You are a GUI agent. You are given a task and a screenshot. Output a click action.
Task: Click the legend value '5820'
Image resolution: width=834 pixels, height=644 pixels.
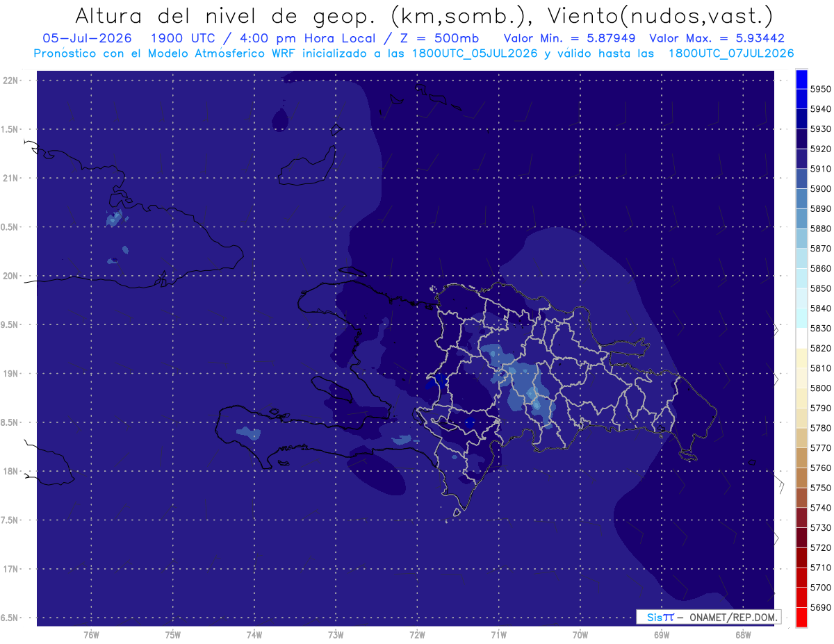[x=820, y=348]
